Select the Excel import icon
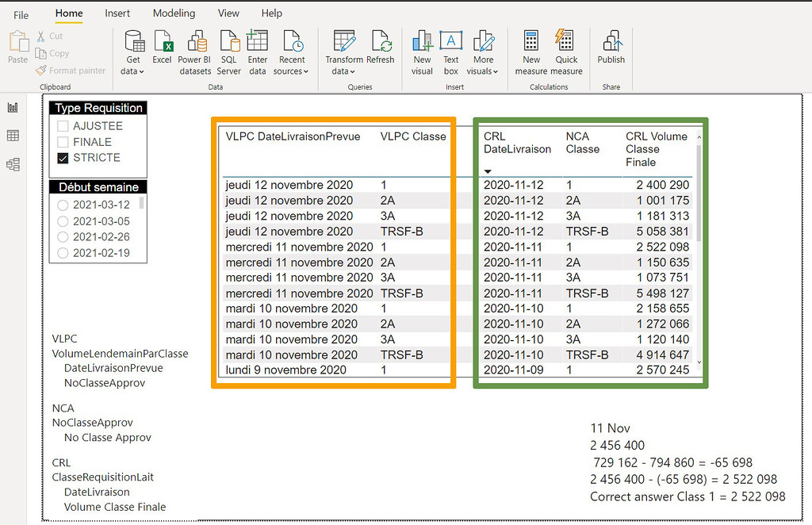Screen dimensions: 812x525 point(163,50)
